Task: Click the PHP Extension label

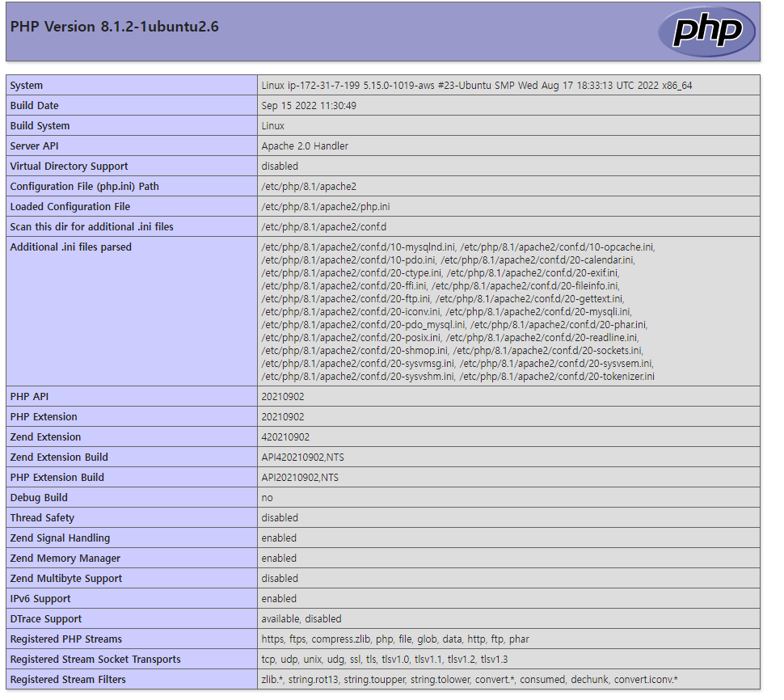Action: (x=44, y=417)
